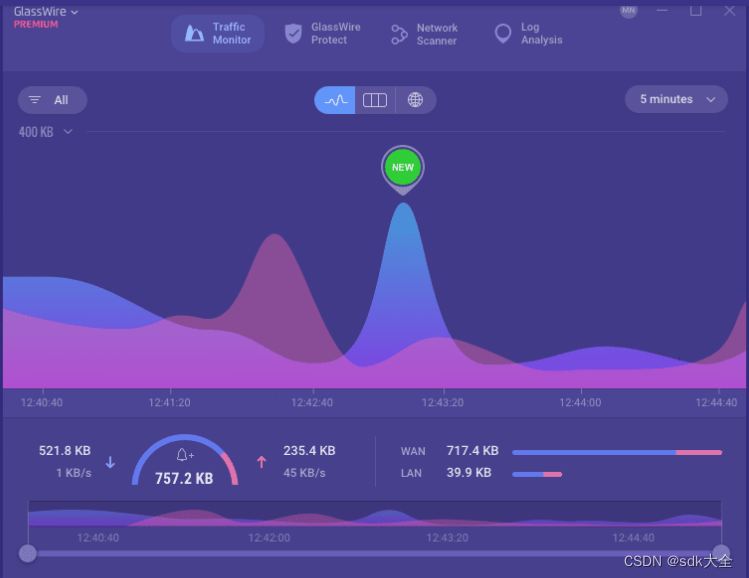749x578 pixels.
Task: Click the pink upload arrow icon
Action: click(x=261, y=462)
